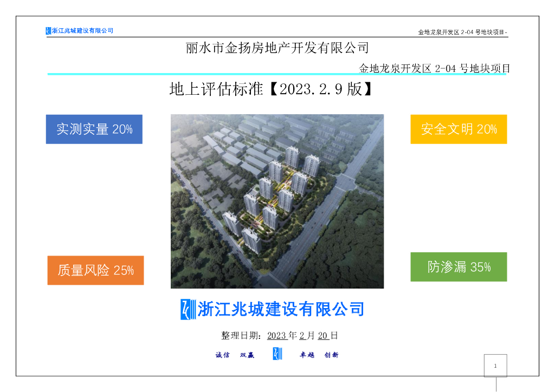This screenshot has height=392, width=555.
Task: Click the heading 丽水市金扬房地产开发有限公司
Action: 276,48
